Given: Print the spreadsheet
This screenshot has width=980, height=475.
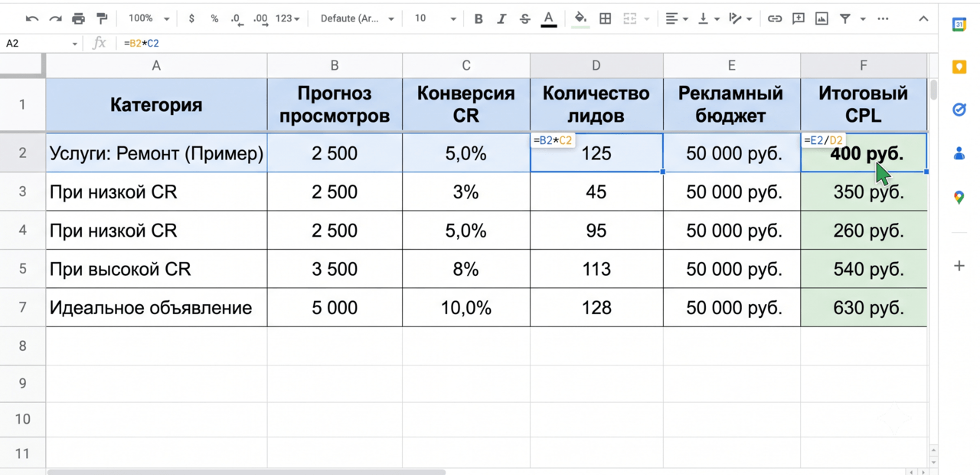Looking at the screenshot, I should [x=78, y=18].
